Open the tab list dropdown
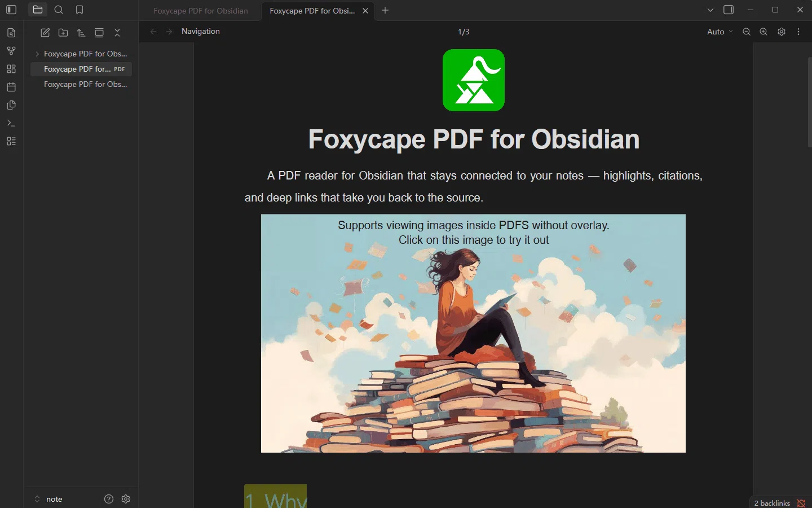This screenshot has width=812, height=508. [710, 10]
